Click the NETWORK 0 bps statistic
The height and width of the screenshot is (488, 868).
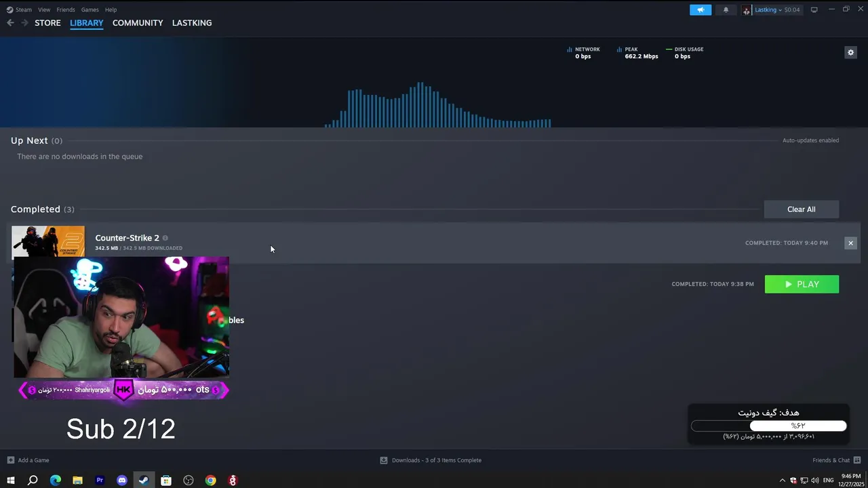[584, 53]
